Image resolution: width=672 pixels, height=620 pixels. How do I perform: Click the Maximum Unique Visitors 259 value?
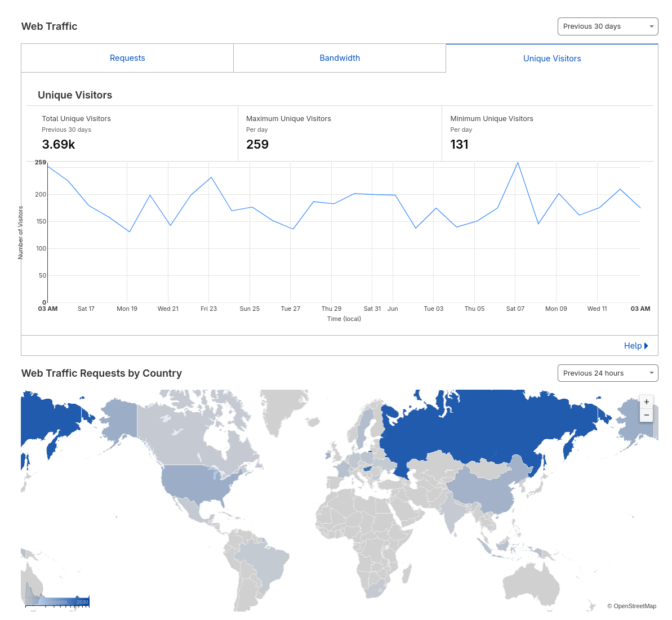[257, 145]
